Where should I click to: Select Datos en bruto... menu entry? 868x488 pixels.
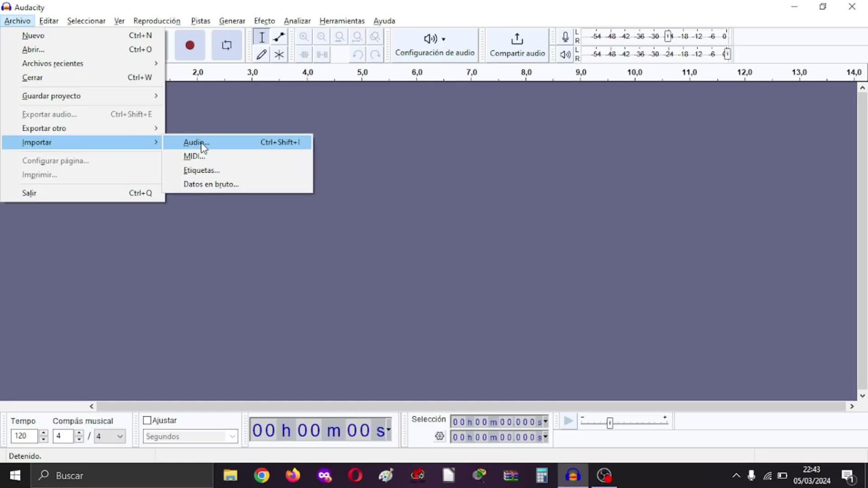[211, 184]
